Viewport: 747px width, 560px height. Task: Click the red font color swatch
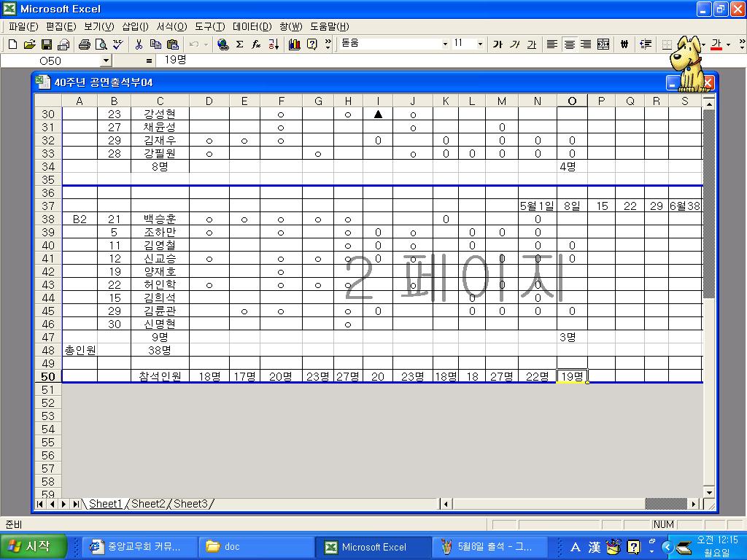click(x=716, y=44)
